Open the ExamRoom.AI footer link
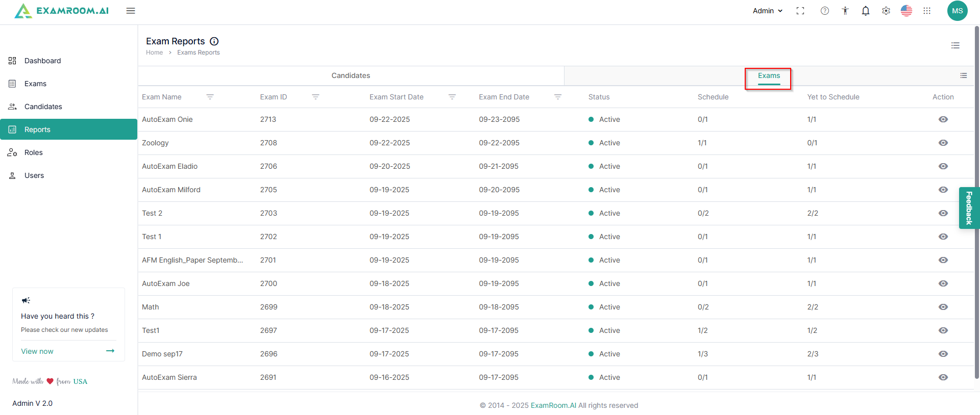Viewport: 980px width, 415px height. coord(553,405)
